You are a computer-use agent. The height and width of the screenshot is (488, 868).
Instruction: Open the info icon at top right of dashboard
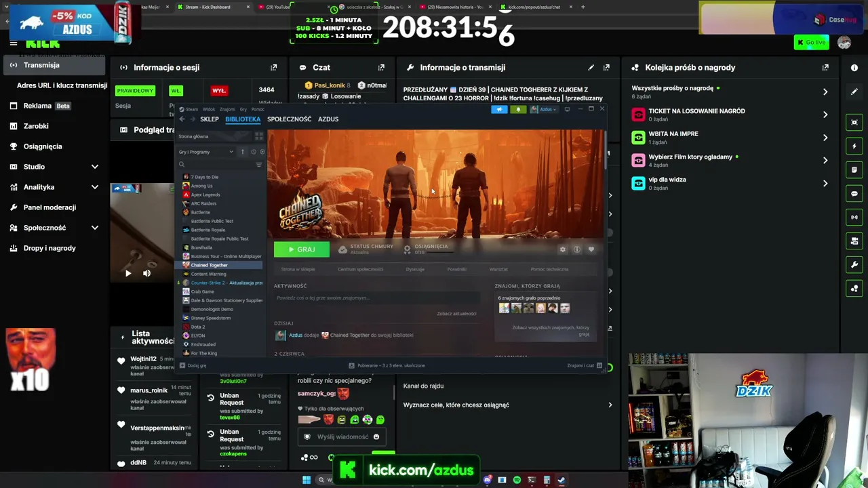pos(854,68)
